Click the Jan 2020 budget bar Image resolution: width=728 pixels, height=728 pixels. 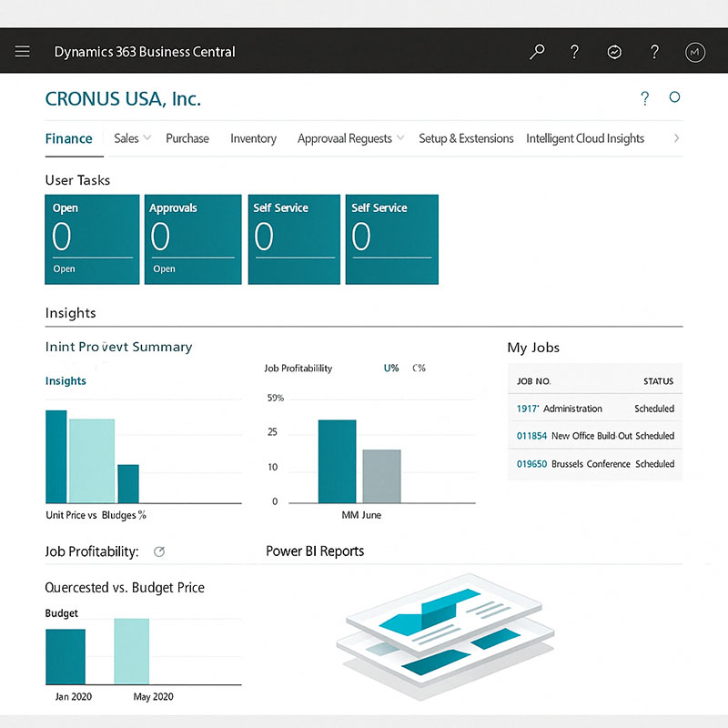coord(66,656)
